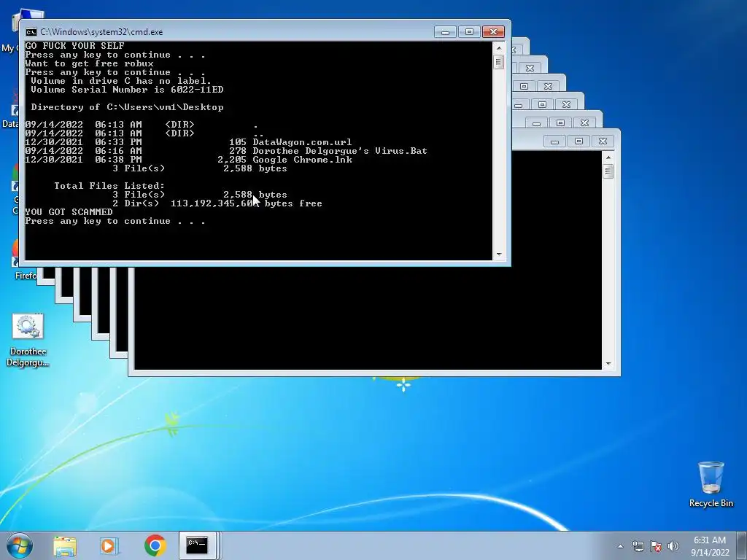Show hidden tray icons arrow
Viewport: 747px width, 560px height.
pos(620,546)
